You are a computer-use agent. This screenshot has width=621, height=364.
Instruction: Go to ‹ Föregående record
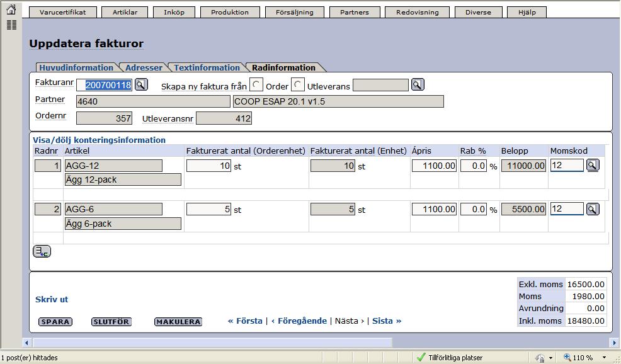(x=299, y=321)
